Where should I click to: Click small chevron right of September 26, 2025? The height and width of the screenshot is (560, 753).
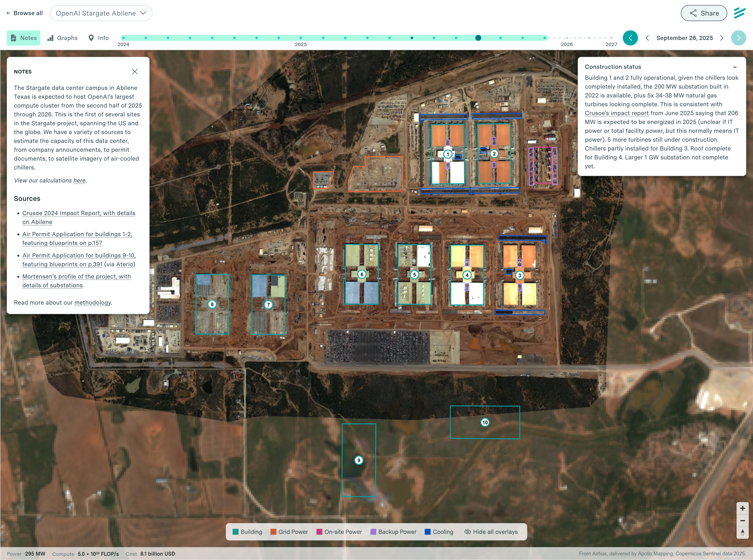(x=722, y=38)
